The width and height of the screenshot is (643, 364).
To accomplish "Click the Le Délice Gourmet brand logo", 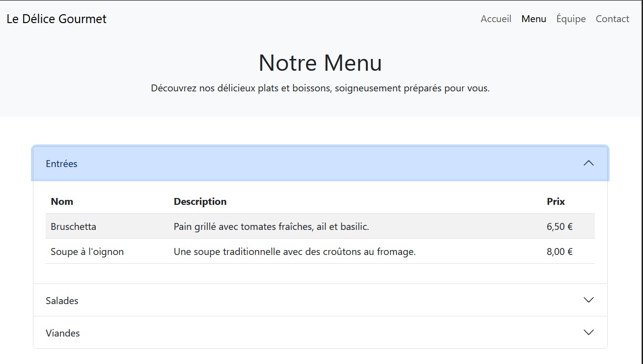I will pyautogui.click(x=56, y=19).
